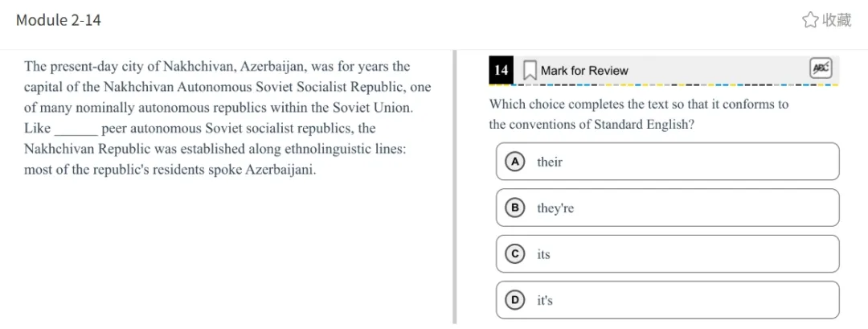This screenshot has height=329, width=868.
Task: Toggle the ABC strikethrough answer-elimination icon
Action: (821, 69)
